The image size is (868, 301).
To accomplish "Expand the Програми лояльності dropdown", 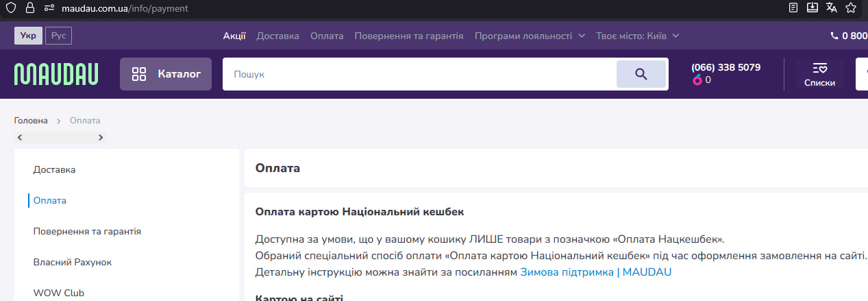I will tap(530, 36).
